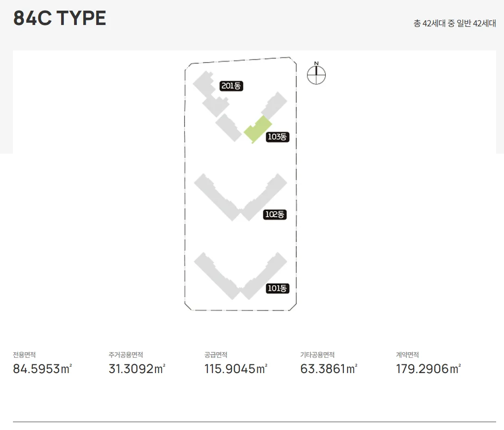Viewport: 504px width, 430px height.
Task: Click the 공급면적 label
Action: (216, 355)
